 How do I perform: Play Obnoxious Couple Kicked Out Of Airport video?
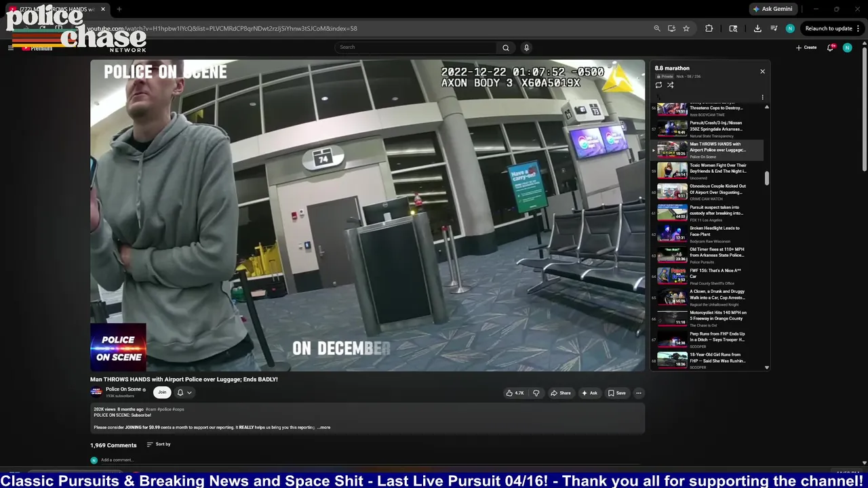[x=708, y=192]
